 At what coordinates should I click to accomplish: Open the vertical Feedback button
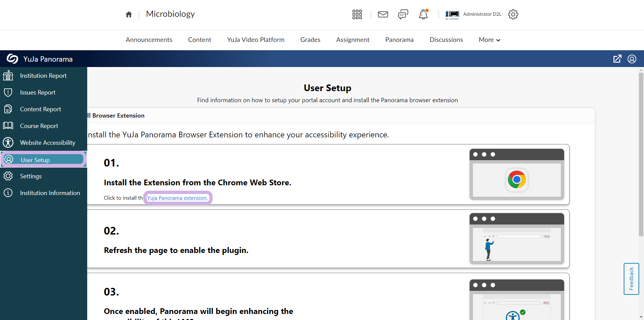[x=631, y=279]
